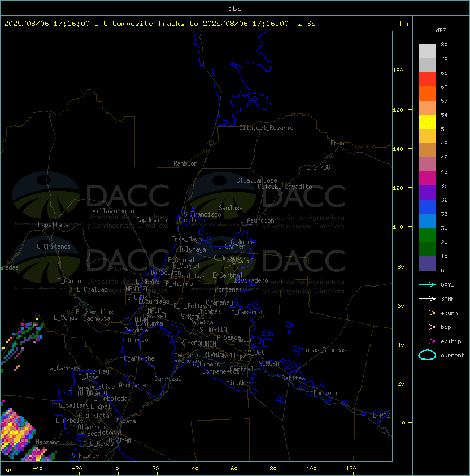Image resolution: width=470 pixels, height=476 pixels.
Task: Click the 'Potrerillos' map label
Action: click(94, 312)
